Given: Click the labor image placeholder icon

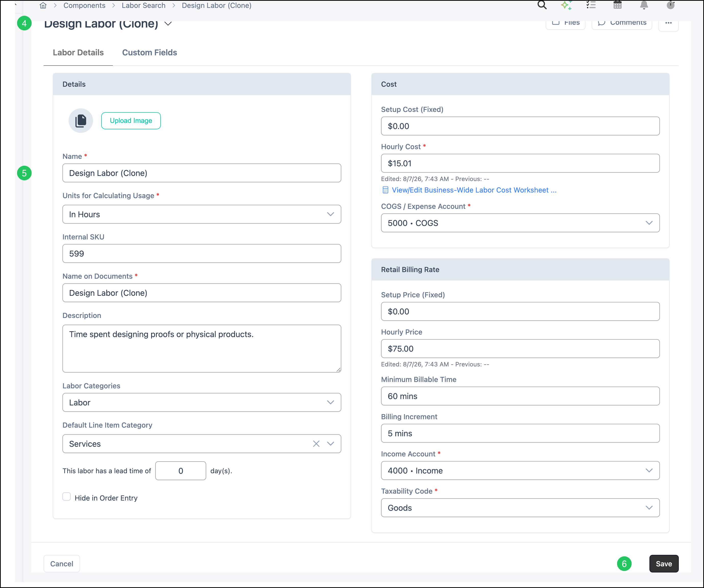Looking at the screenshot, I should pyautogui.click(x=81, y=121).
